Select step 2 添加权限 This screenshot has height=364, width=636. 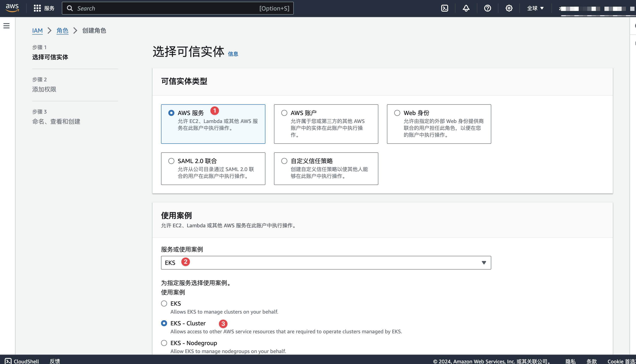(44, 89)
